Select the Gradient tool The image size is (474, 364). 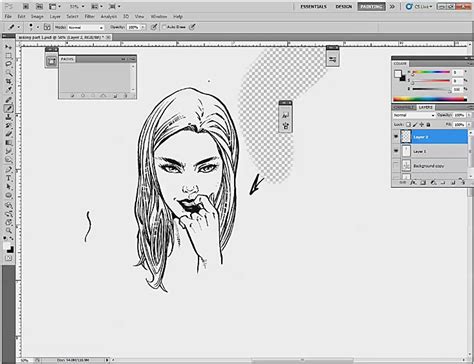coord(8,143)
